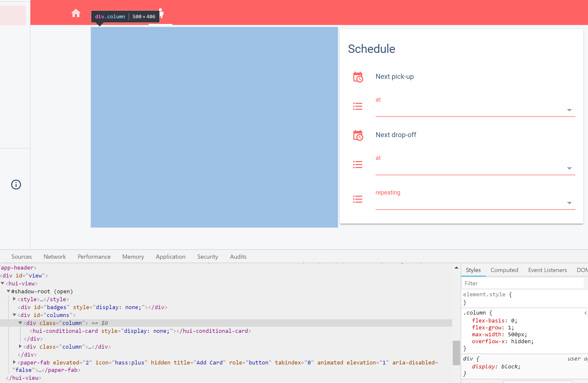Open the Performance tab
Screen dimensions: 588x383
tap(94, 256)
